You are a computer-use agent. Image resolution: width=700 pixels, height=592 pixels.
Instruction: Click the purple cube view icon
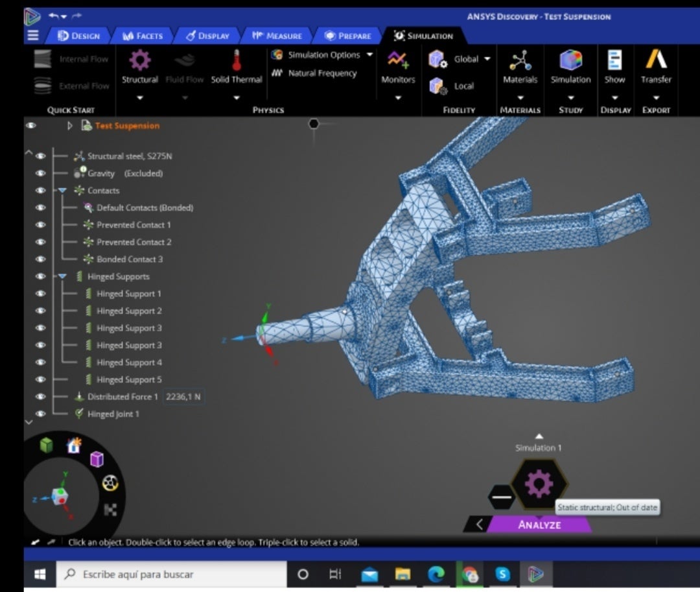(97, 458)
